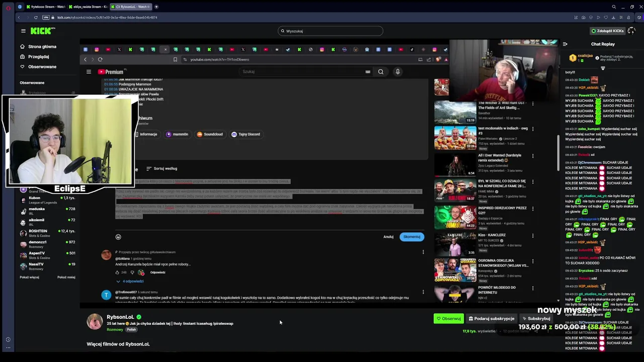
Task: Open Kizo - KANCLERZ video thumbnail
Action: click(x=455, y=244)
